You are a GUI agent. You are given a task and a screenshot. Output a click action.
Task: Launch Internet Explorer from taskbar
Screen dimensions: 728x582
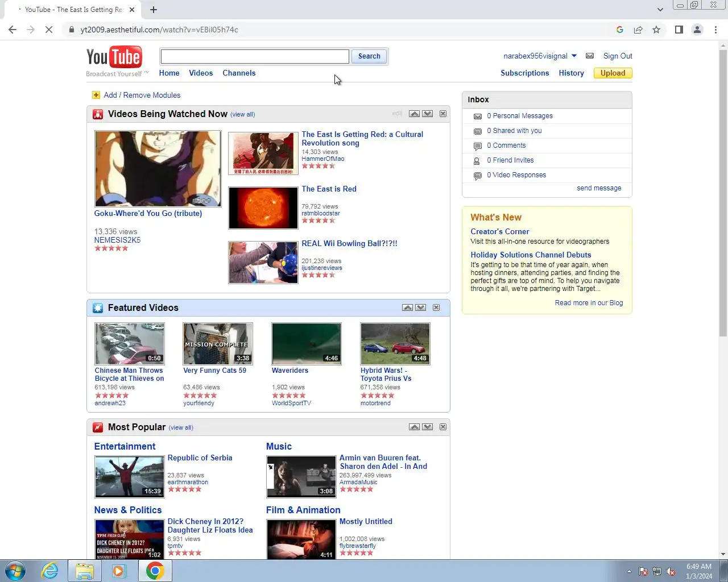[50, 571]
